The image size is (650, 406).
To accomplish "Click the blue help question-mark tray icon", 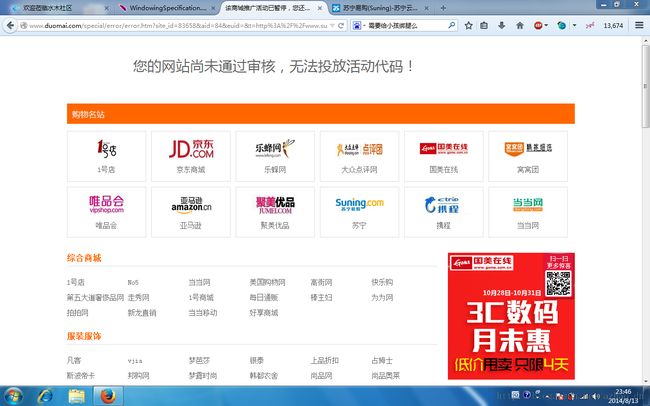I will click(x=527, y=395).
